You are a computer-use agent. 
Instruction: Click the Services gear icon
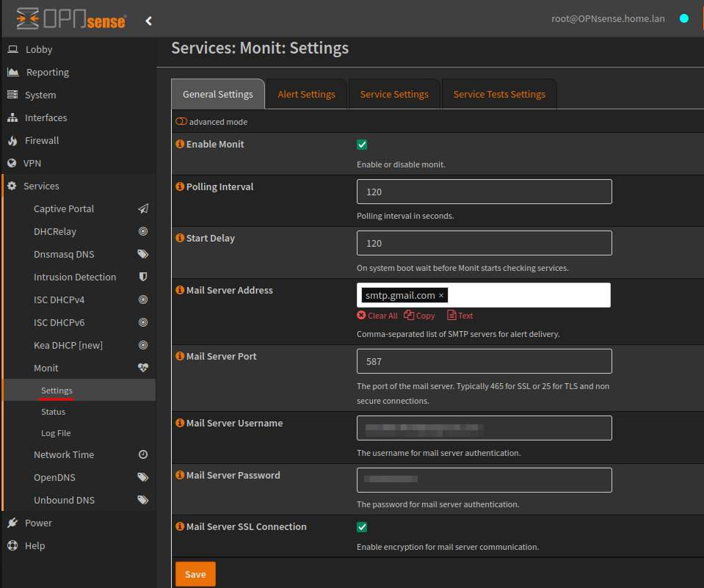(12, 186)
